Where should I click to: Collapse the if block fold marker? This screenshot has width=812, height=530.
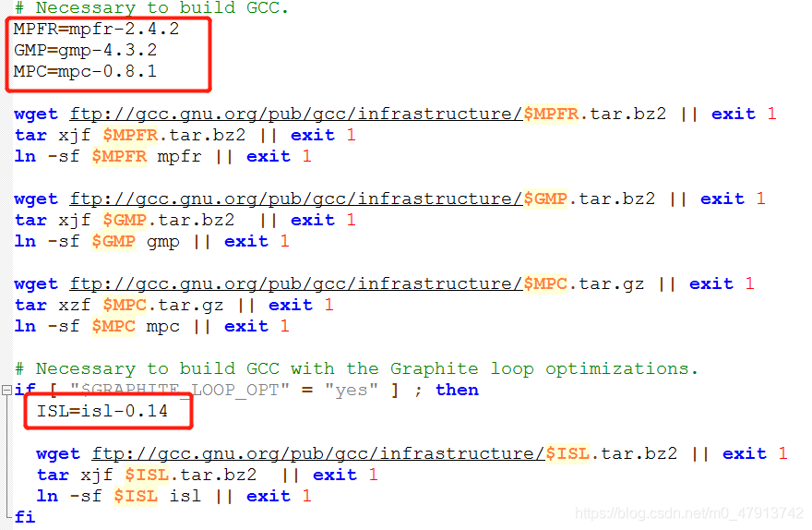(x=6, y=391)
